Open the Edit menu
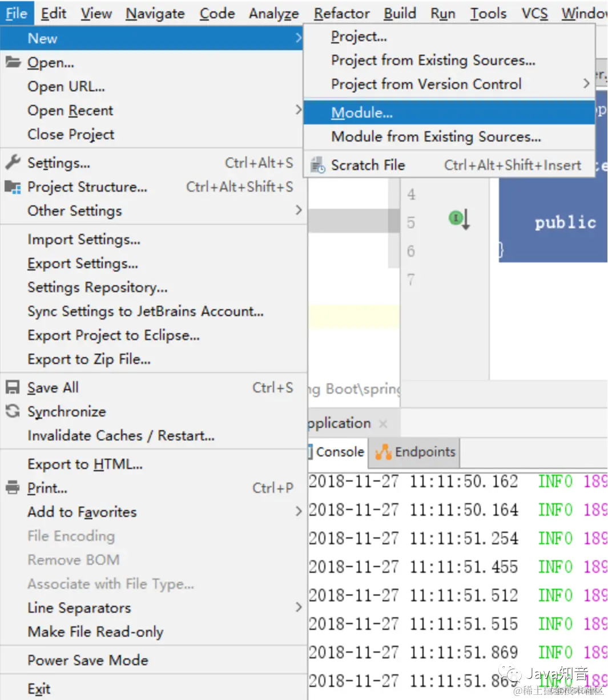 (x=54, y=13)
